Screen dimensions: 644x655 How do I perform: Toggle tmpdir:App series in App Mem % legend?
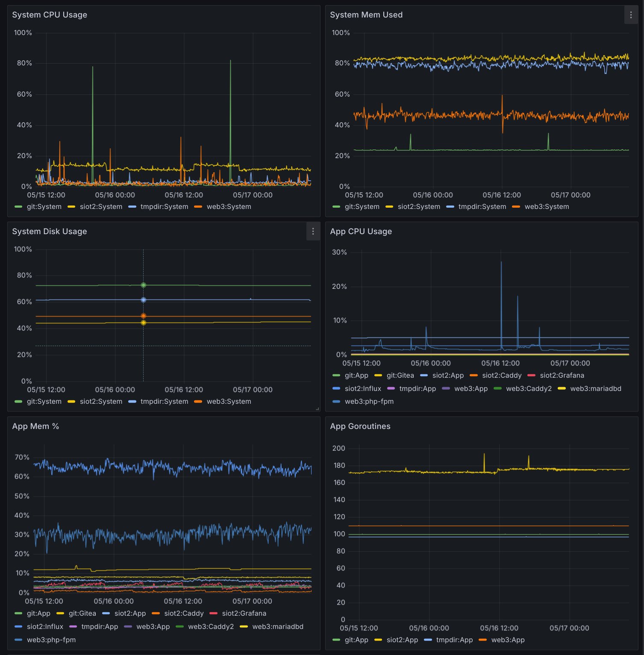[100, 627]
